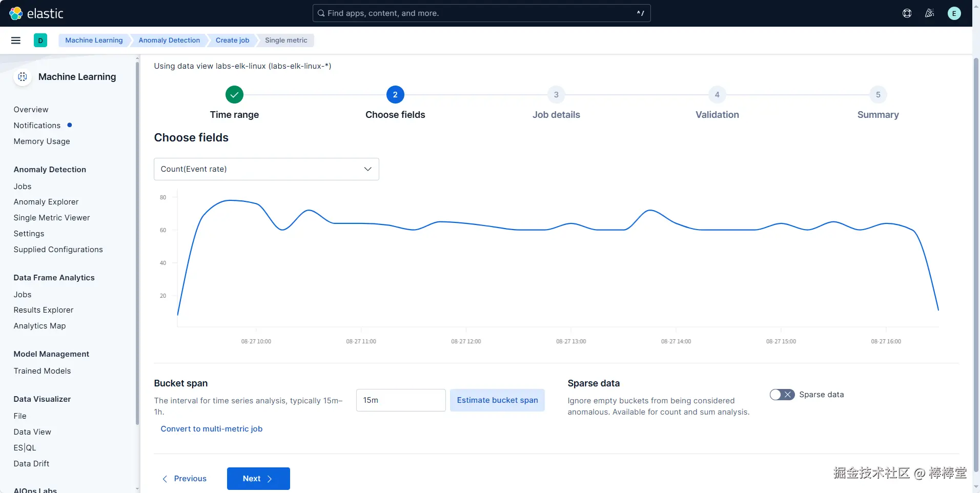980x493 pixels.
Task: Open the newsfeed celebration icon
Action: [x=929, y=13]
